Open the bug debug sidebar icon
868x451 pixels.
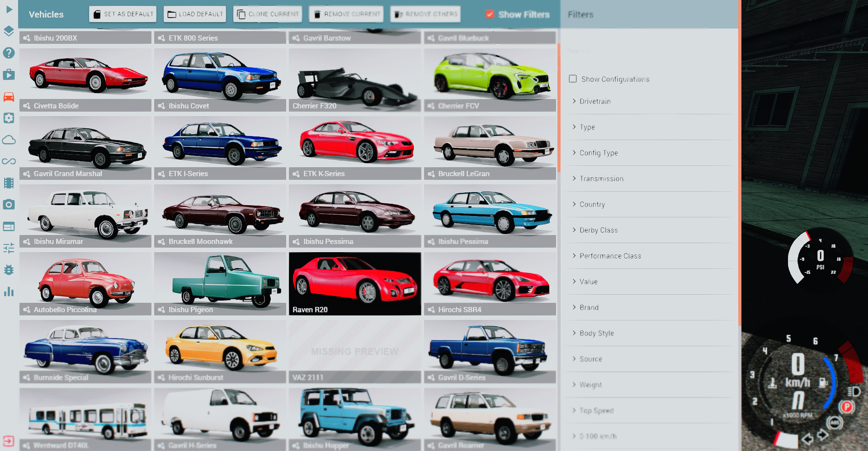9,270
